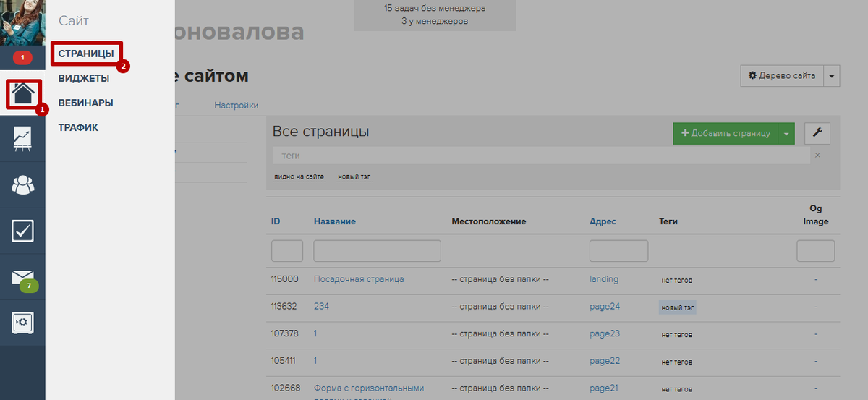Sort the table by Название column

pos(335,221)
